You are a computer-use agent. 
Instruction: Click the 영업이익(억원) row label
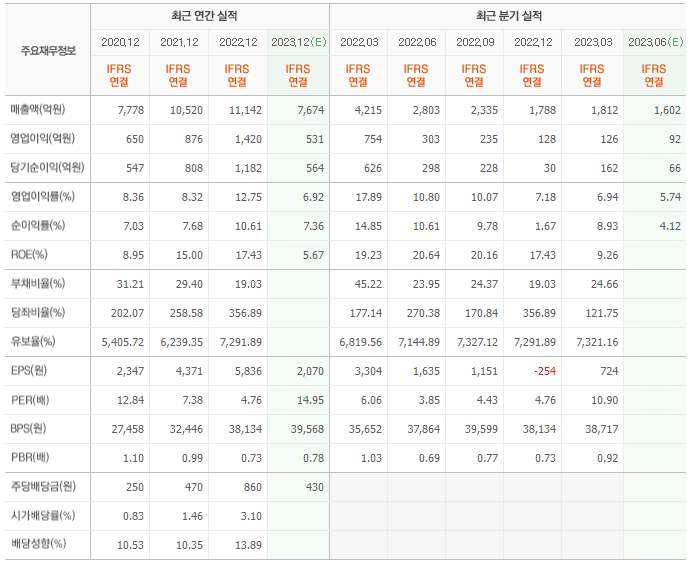(x=42, y=138)
